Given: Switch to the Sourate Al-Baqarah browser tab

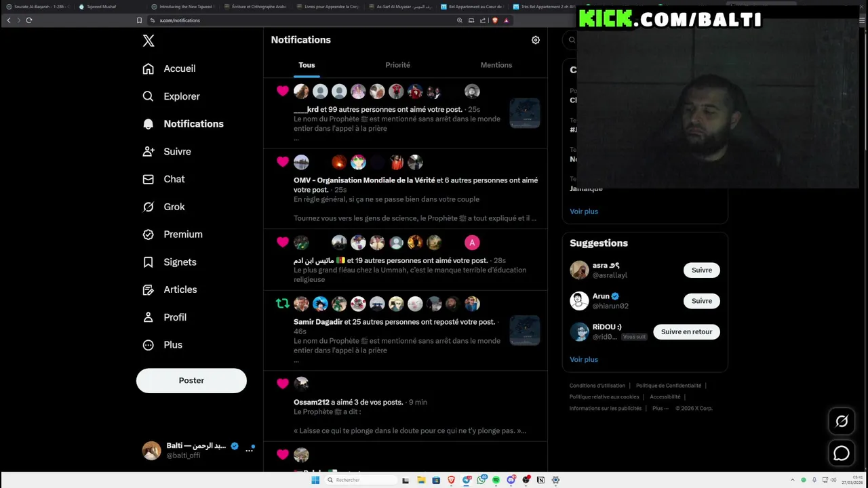Looking at the screenshot, I should (x=38, y=7).
